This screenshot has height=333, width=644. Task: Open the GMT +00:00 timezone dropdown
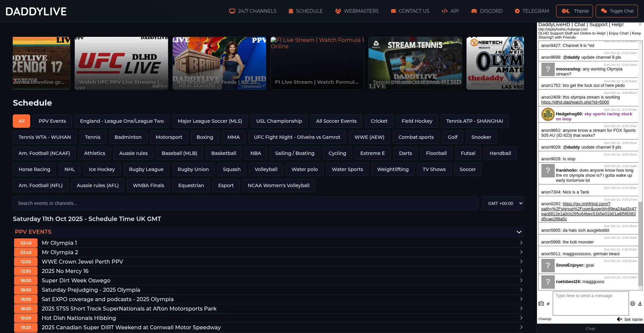tap(502, 203)
